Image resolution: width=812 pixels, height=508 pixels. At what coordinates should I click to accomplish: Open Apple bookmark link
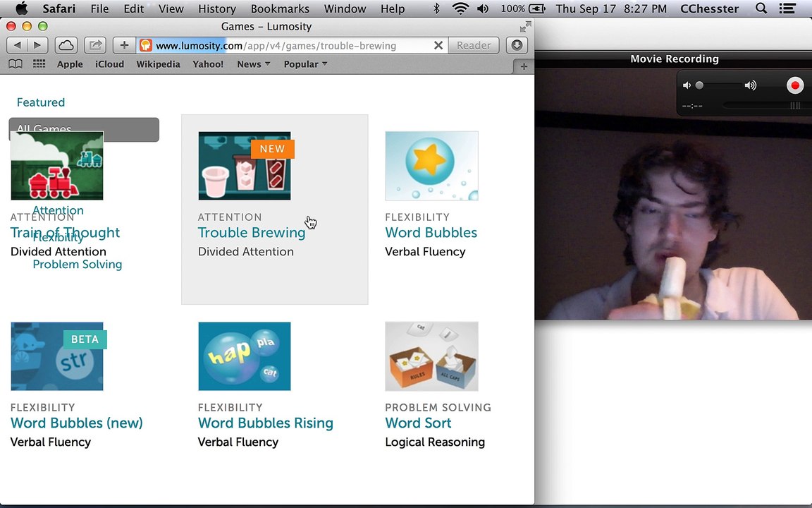point(70,64)
